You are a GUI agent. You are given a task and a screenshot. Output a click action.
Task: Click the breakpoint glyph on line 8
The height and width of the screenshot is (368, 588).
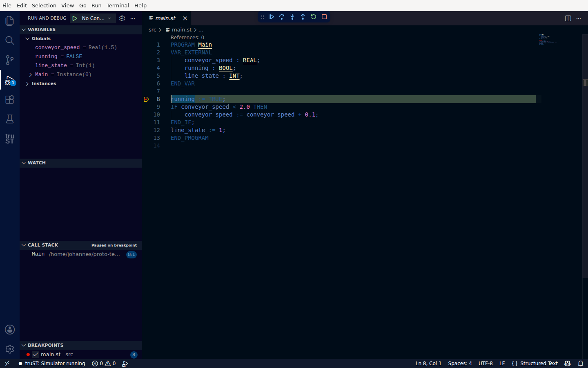click(x=146, y=99)
